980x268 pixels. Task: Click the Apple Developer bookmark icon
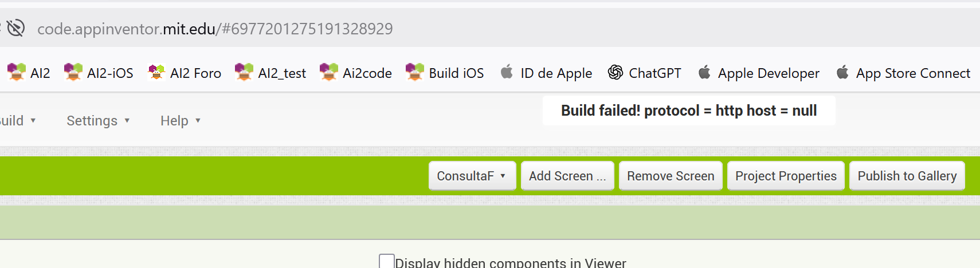pyautogui.click(x=704, y=73)
